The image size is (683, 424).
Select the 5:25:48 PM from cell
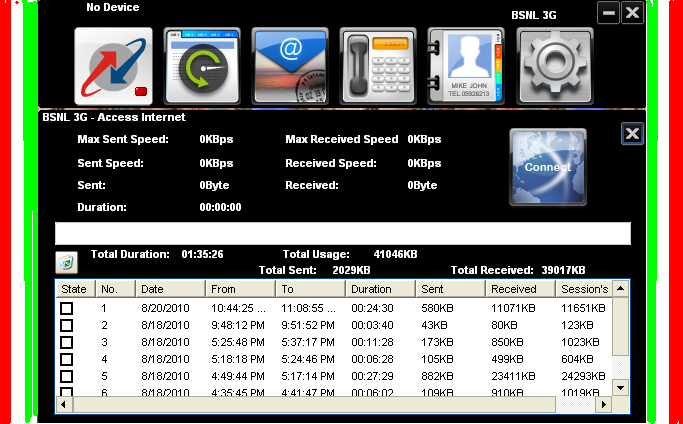point(238,342)
